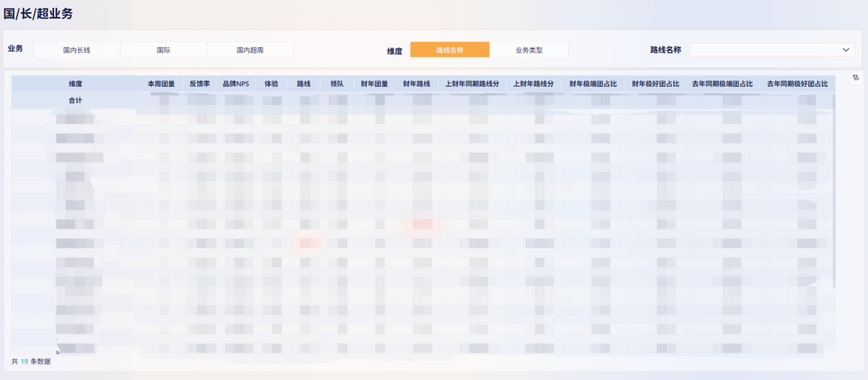The height and width of the screenshot is (380, 868).
Task: Switch dimension to 业务类型 tab
Action: pos(529,51)
